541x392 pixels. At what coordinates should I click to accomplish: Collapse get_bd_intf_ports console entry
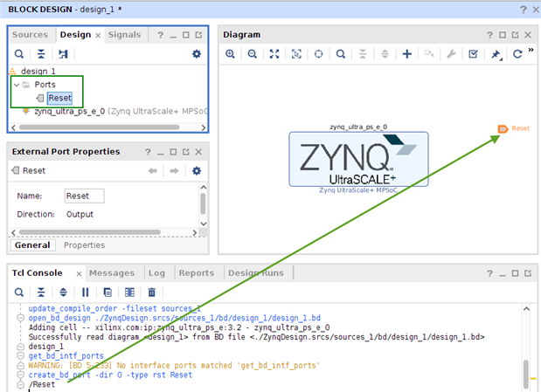21,356
